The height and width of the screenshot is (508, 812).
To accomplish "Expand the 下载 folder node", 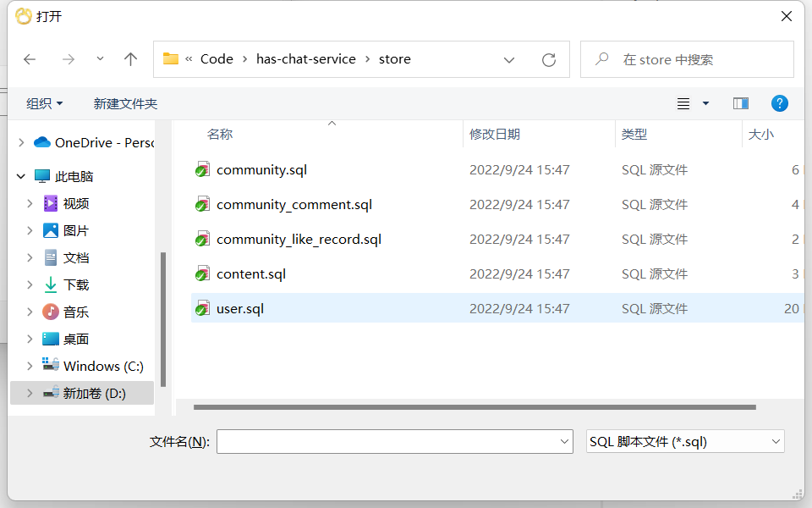I will click(x=30, y=284).
